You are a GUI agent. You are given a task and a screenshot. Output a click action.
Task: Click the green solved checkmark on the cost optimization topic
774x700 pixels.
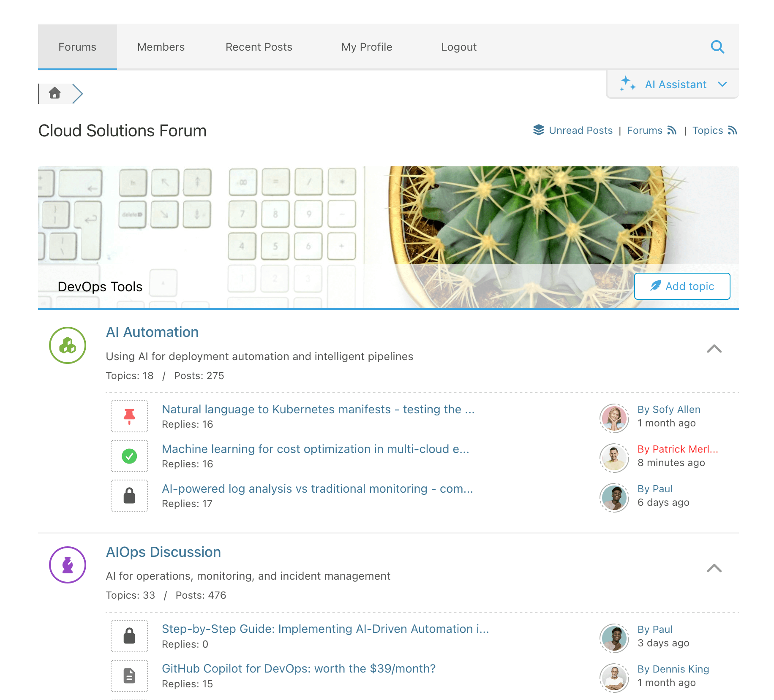click(129, 456)
